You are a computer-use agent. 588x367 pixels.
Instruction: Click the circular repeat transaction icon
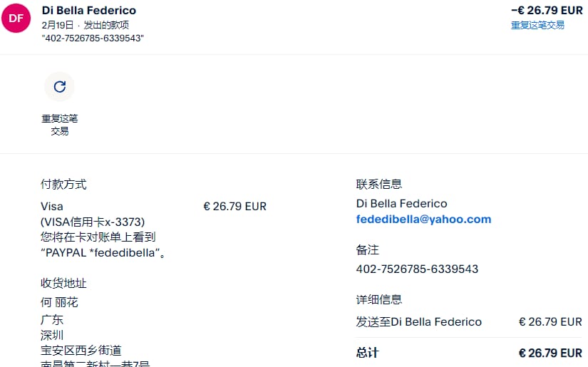pyautogui.click(x=59, y=87)
